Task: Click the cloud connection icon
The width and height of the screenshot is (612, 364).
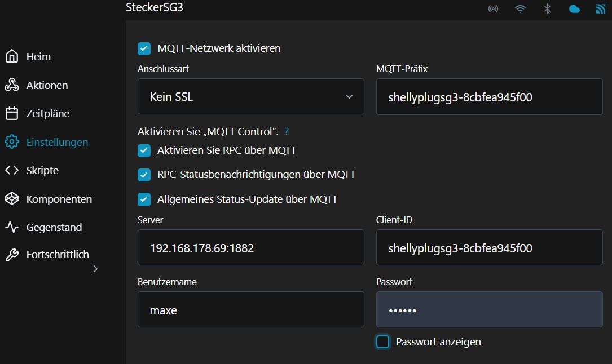Action: coord(574,9)
